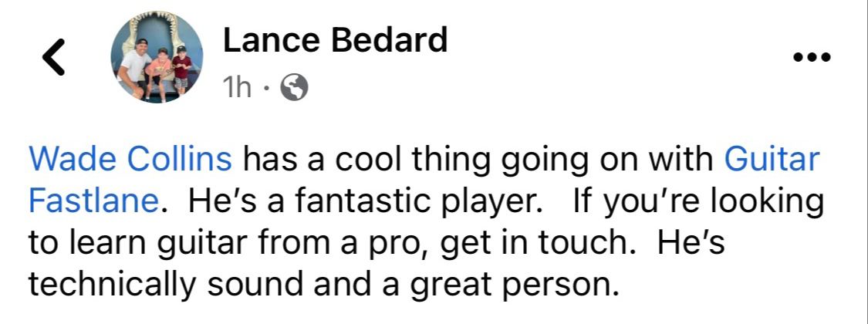Tap "technically sound and a great person" text
Screen dimensions: 868x324
324,285
